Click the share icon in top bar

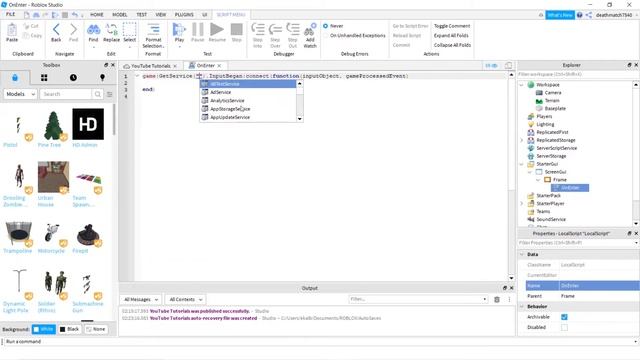point(589,15)
